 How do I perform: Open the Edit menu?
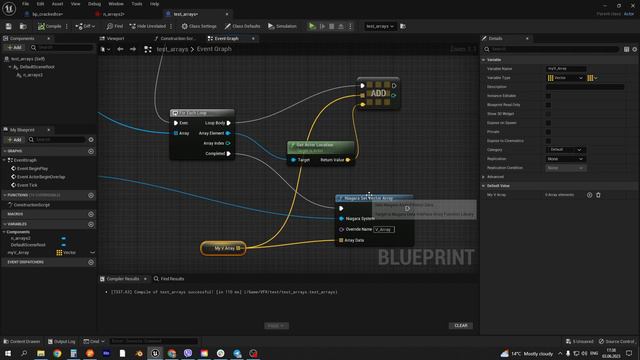pos(40,4)
